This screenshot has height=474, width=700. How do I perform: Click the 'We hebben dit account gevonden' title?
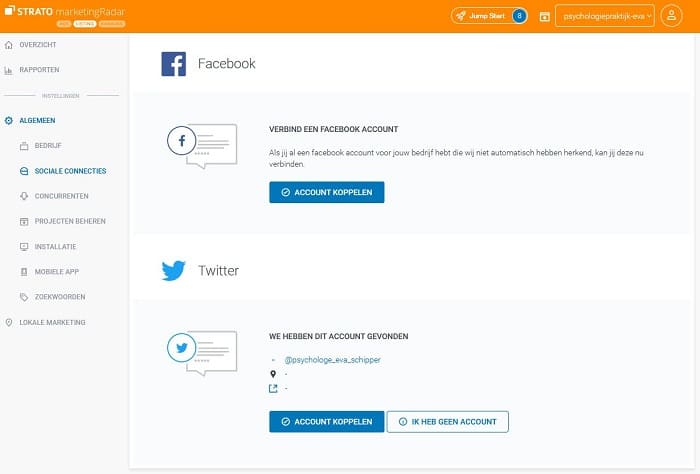[338, 337]
